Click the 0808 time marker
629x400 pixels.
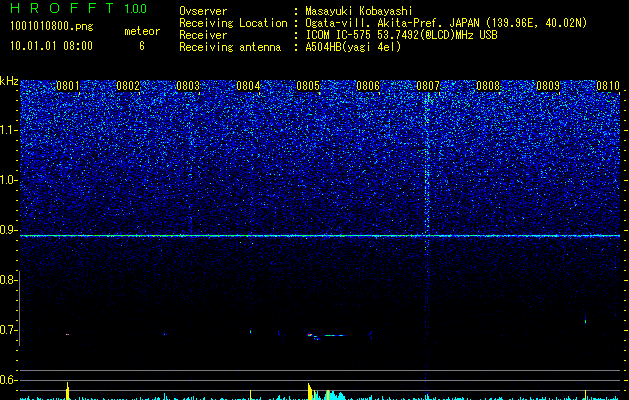(x=488, y=86)
